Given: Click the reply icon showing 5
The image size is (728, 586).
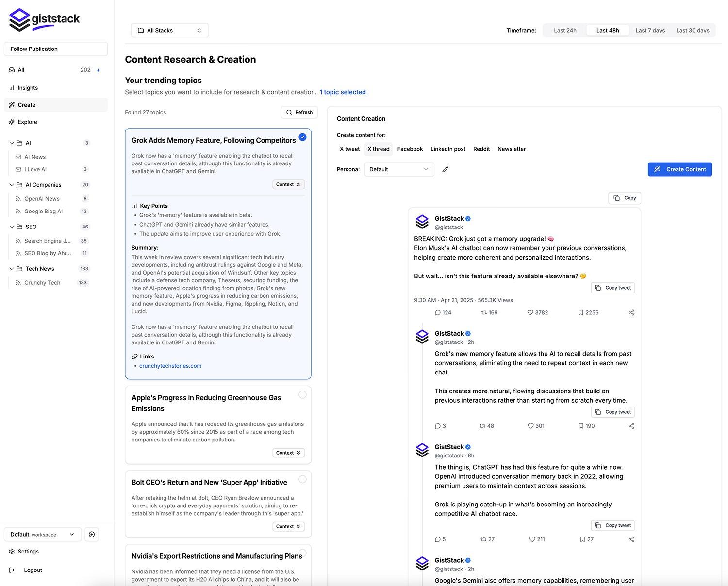Looking at the screenshot, I should tap(437, 539).
